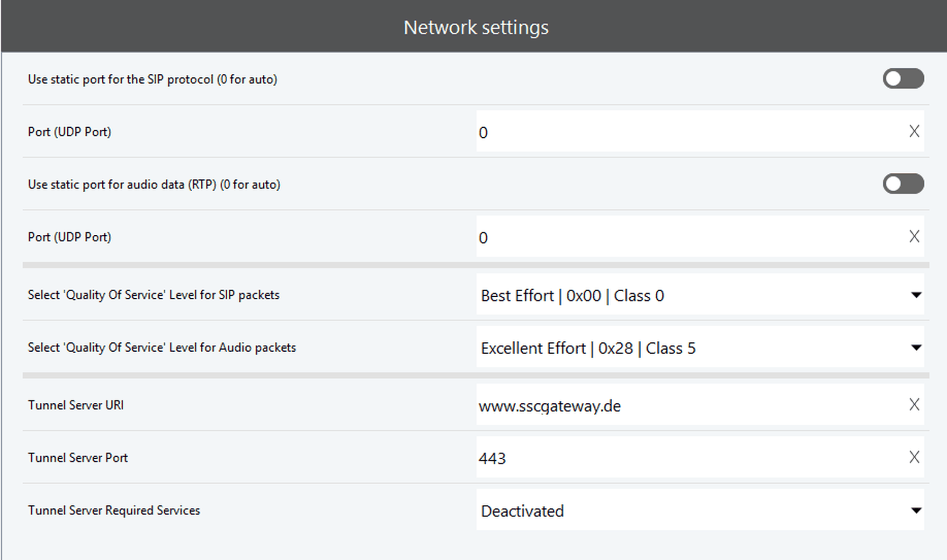This screenshot has width=947, height=560.
Task: Enable static port for SIP protocol toggle
Action: [902, 79]
